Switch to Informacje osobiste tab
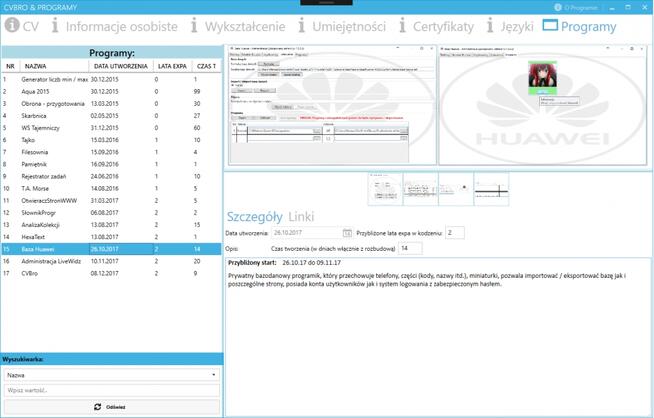654x418 pixels. pos(114,26)
